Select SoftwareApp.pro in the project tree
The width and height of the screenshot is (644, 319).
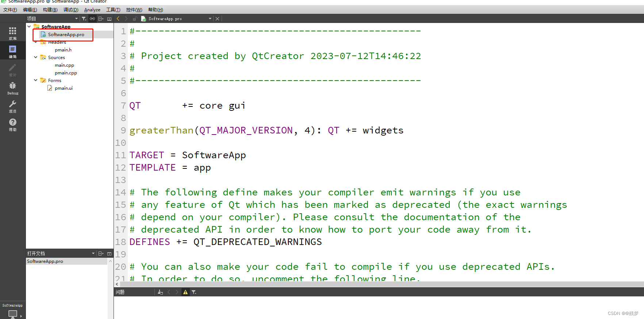point(66,35)
